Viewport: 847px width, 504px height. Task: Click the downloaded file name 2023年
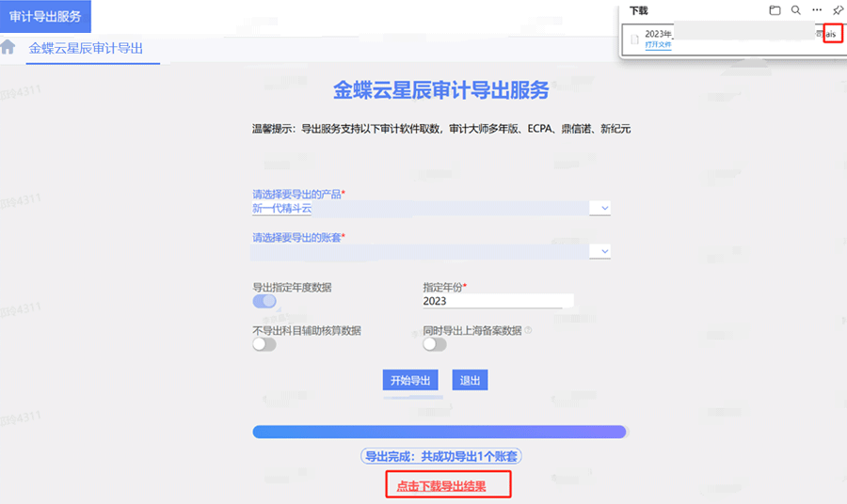658,34
